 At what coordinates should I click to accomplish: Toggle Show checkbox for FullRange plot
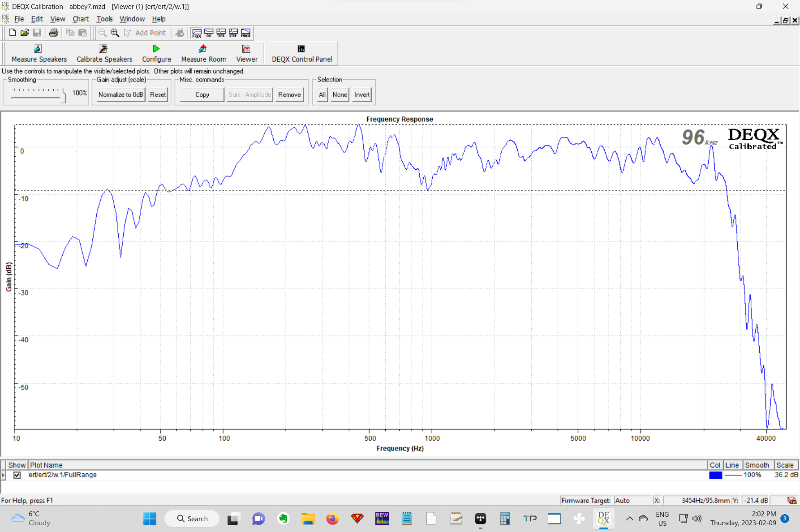tap(17, 475)
